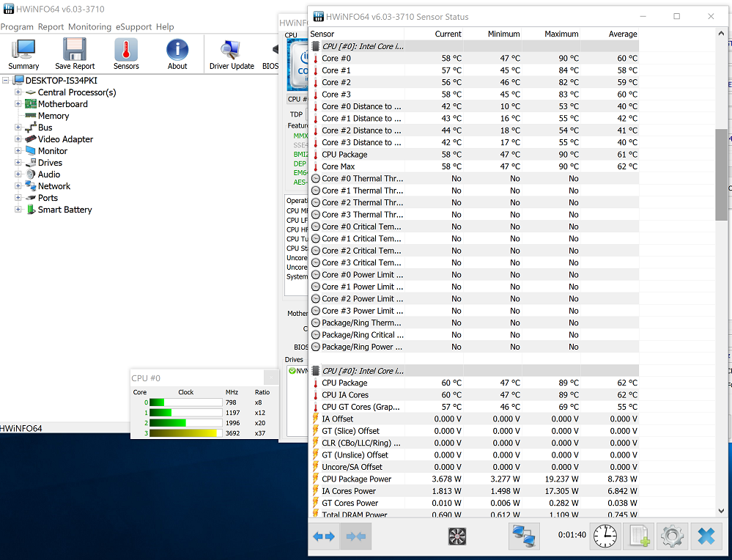This screenshot has width=732, height=560.
Task: Click the Drives icon in tree
Action: 30,163
